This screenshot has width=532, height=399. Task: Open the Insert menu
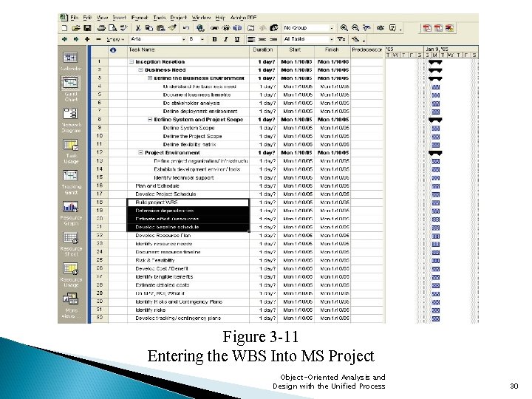(x=120, y=17)
